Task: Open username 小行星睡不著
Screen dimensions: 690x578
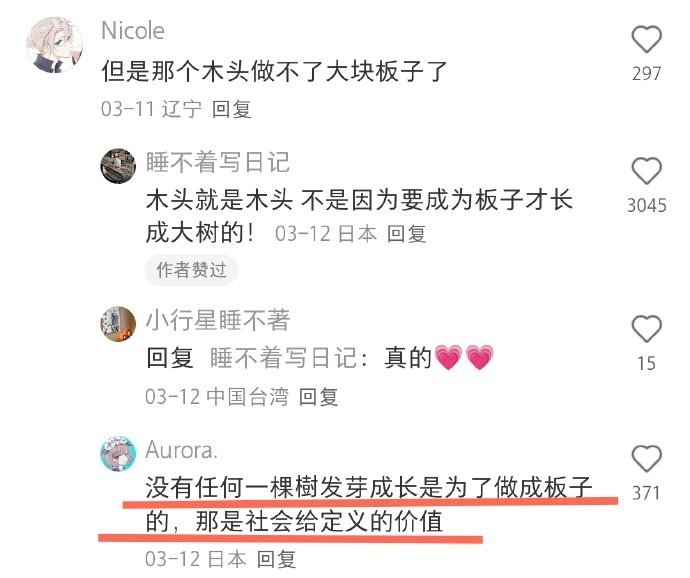Action: coord(218,320)
